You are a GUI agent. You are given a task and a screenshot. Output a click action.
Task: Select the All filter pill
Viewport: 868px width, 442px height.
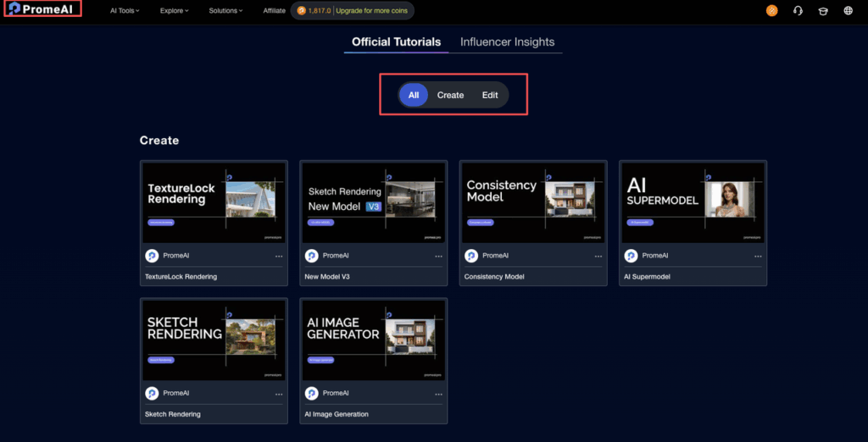(x=414, y=95)
